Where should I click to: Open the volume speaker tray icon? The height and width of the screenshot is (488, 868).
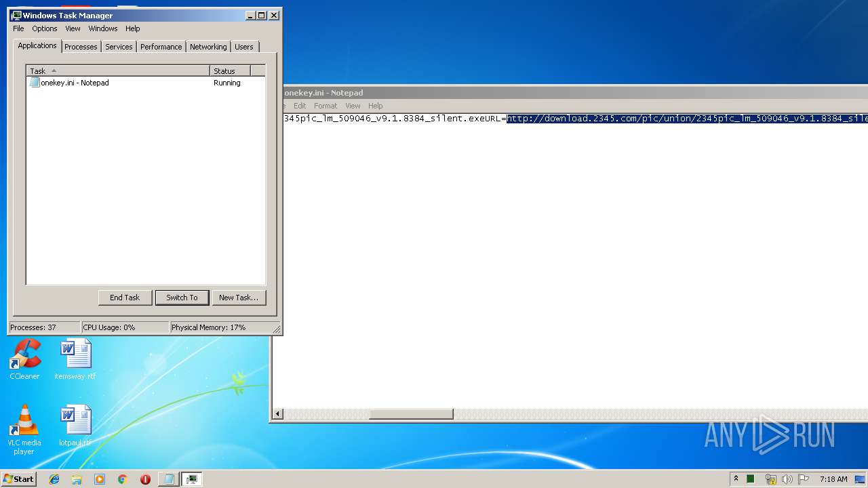[x=787, y=479]
